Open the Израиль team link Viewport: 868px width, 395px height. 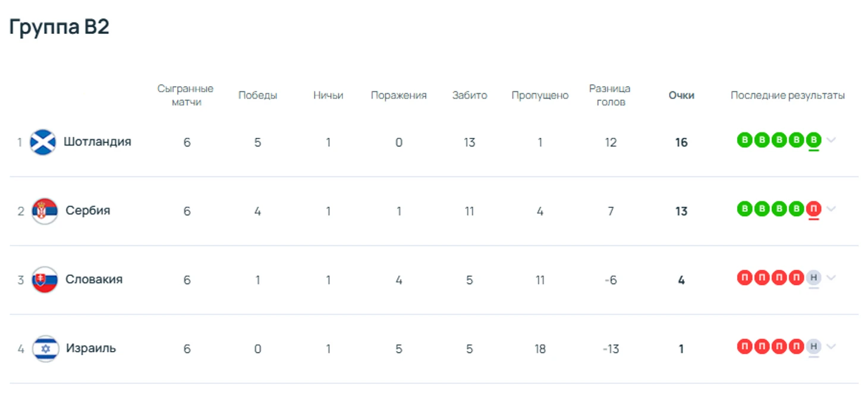pos(91,349)
